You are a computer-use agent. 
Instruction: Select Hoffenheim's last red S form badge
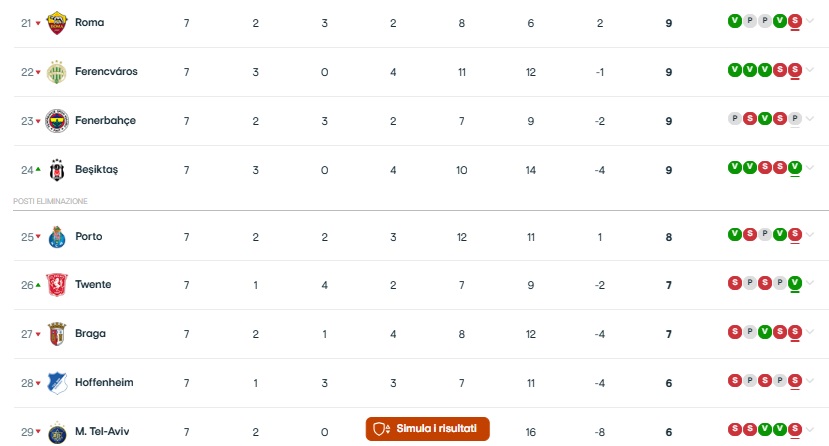(x=795, y=380)
